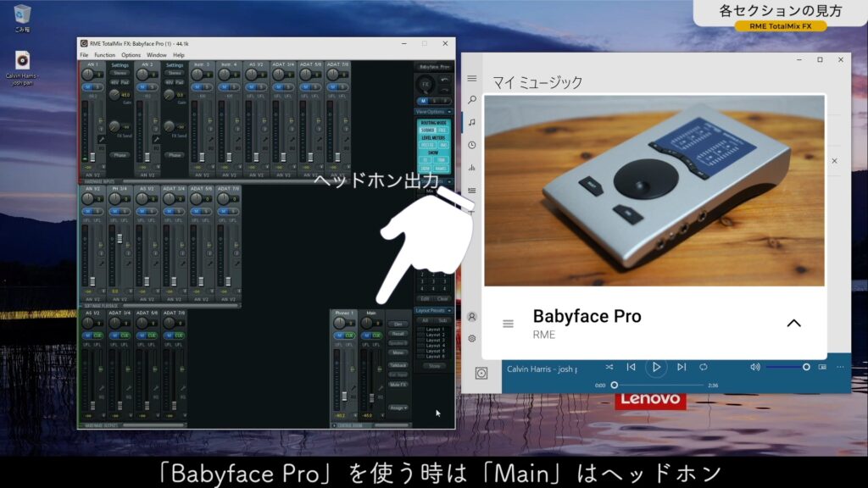Click the Groove Music volume slider
Viewport: 868px width, 488px height.
[x=787, y=367]
